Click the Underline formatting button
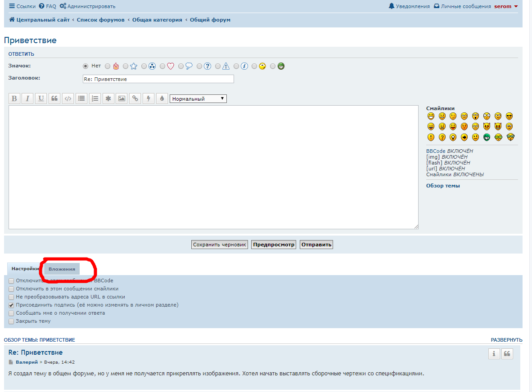 (x=41, y=99)
